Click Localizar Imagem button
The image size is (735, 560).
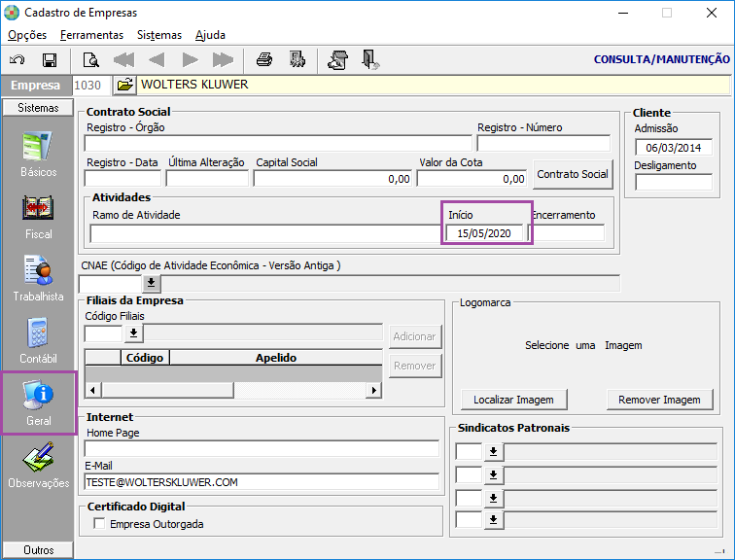tap(513, 400)
